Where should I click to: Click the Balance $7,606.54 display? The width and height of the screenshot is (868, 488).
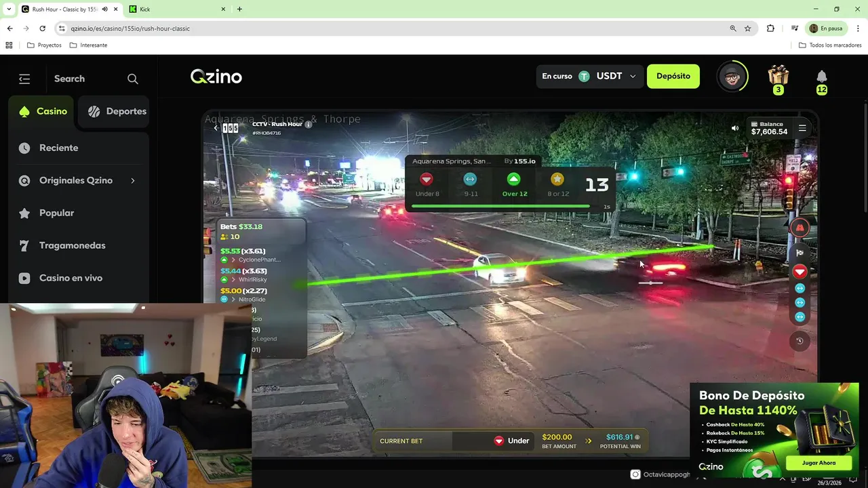[x=769, y=128]
